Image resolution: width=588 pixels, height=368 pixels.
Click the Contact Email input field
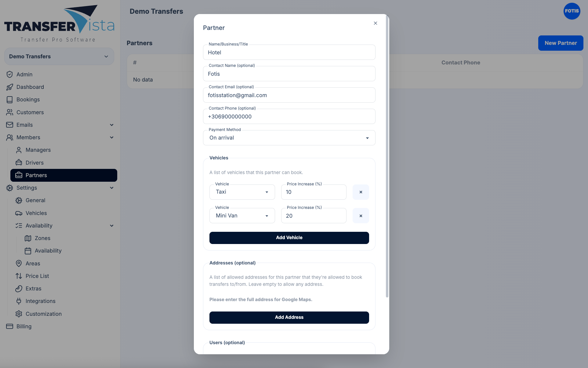point(289,95)
